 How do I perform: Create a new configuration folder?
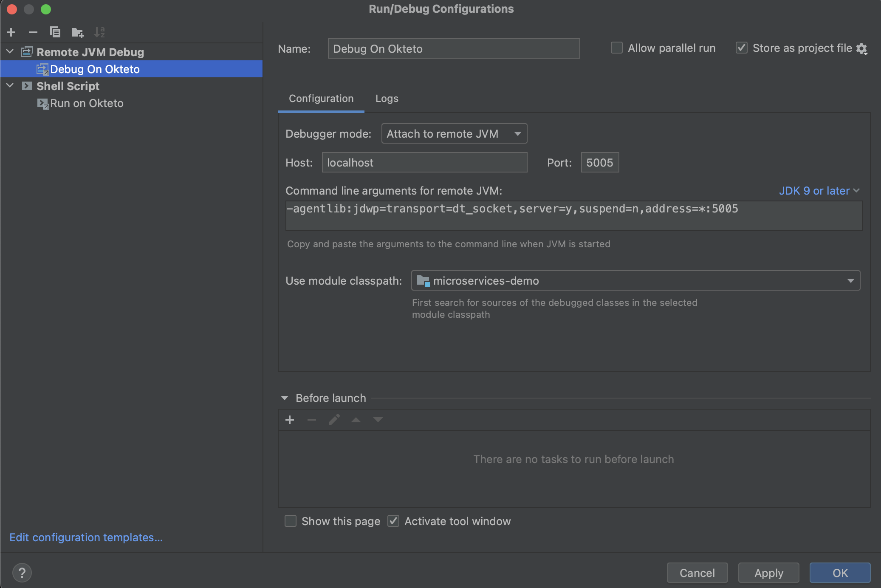(x=78, y=32)
